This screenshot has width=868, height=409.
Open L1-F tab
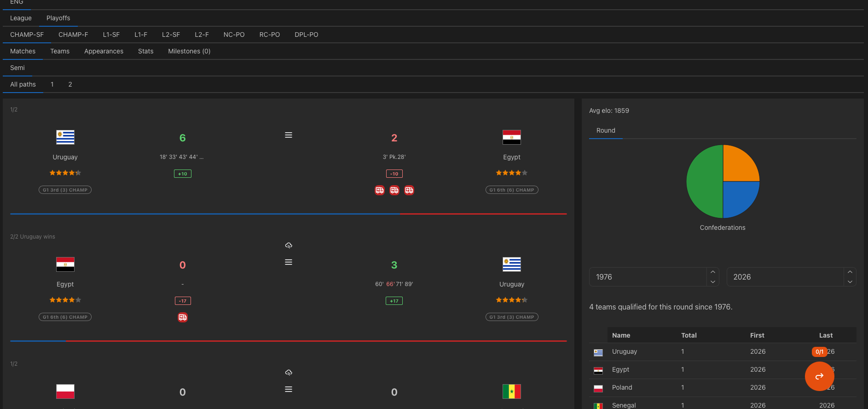[141, 35]
